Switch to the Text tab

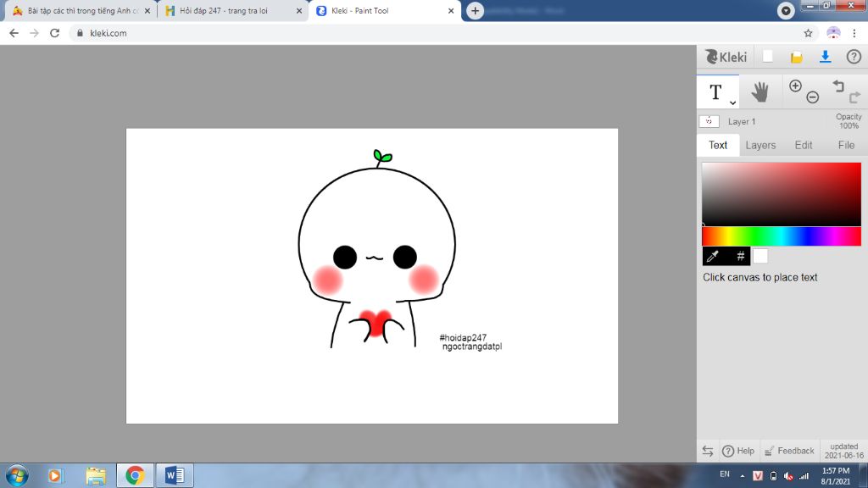pos(718,145)
